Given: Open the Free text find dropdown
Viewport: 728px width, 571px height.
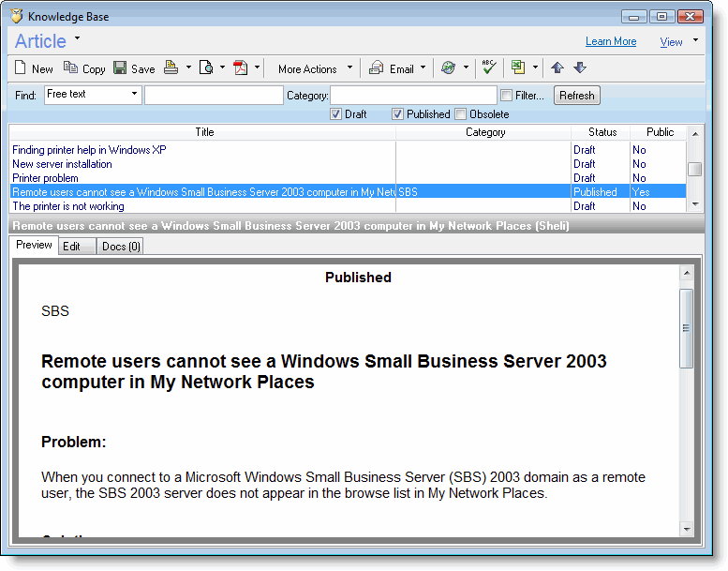Looking at the screenshot, I should coord(134,95).
